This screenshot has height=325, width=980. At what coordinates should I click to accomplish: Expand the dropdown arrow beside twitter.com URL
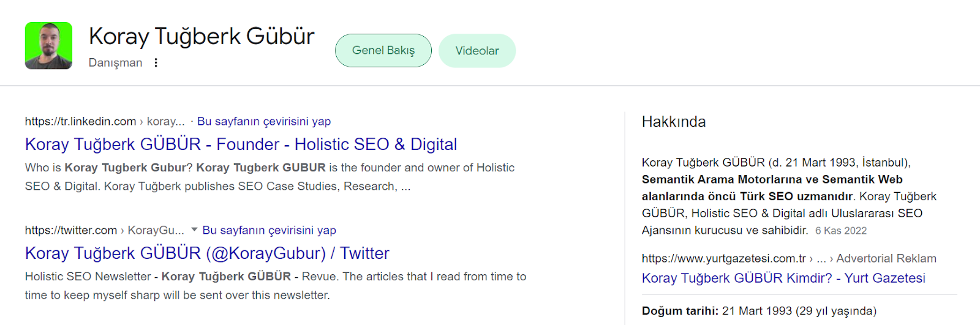(194, 230)
